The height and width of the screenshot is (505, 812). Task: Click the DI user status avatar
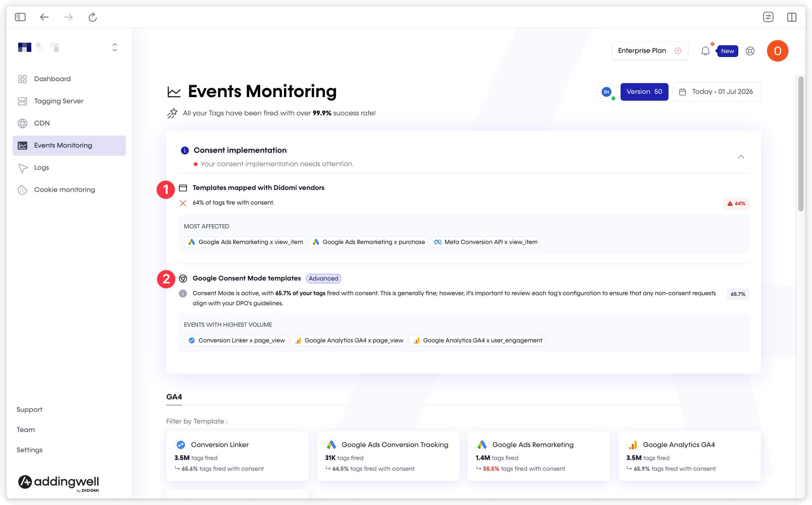[606, 92]
